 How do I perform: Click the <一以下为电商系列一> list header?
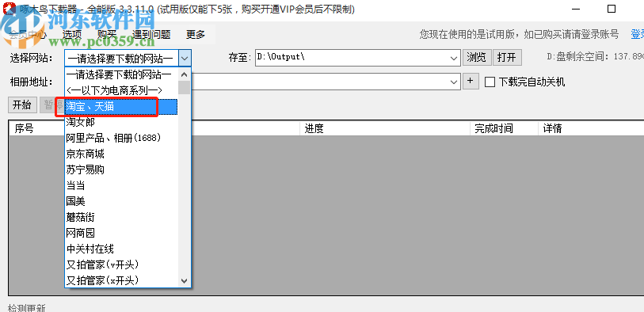pos(121,91)
